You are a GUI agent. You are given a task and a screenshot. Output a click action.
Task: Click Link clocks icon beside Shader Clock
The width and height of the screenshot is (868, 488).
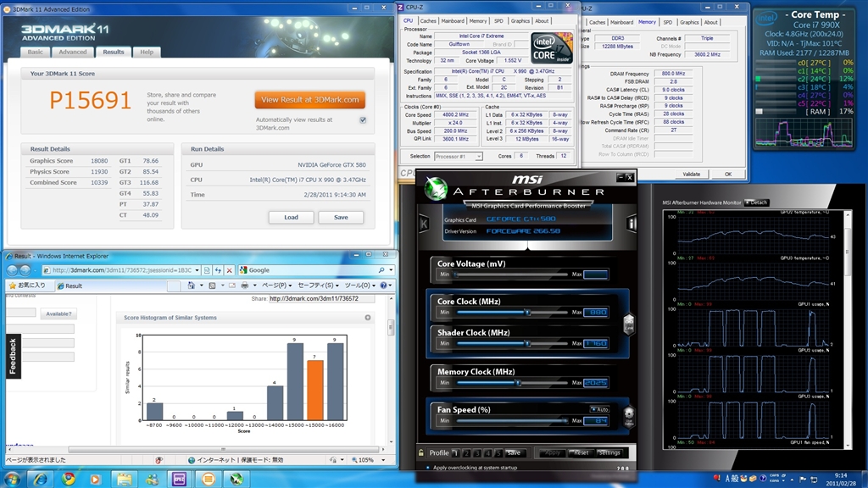[x=628, y=323]
